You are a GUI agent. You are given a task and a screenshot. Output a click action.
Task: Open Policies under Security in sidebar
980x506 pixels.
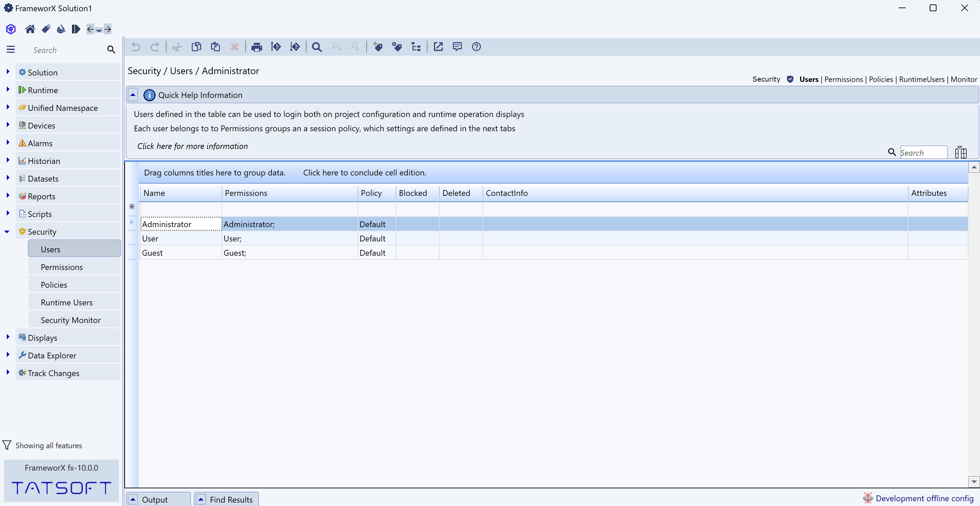tap(74, 285)
